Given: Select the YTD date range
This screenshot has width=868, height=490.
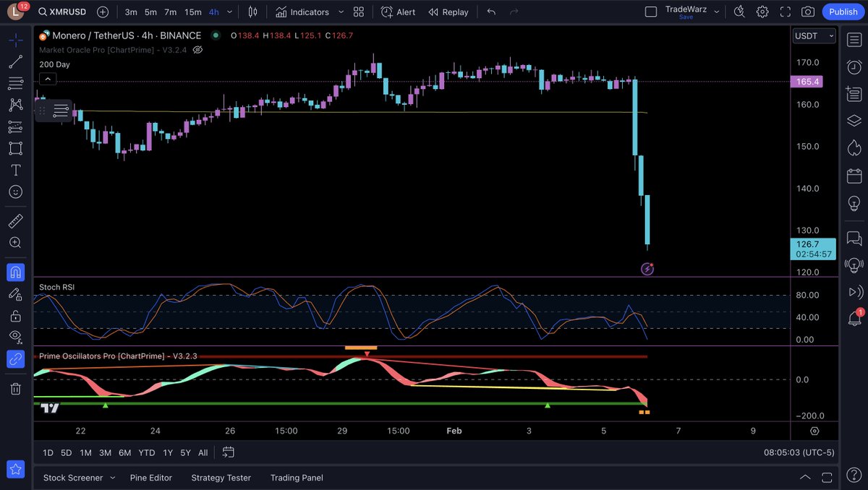Looking at the screenshot, I should click(x=147, y=452).
